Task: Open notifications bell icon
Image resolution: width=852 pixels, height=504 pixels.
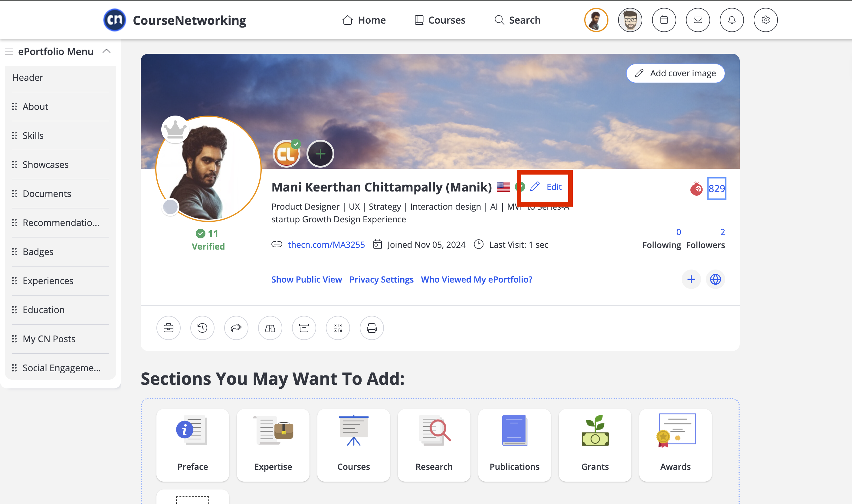Action: pos(732,20)
